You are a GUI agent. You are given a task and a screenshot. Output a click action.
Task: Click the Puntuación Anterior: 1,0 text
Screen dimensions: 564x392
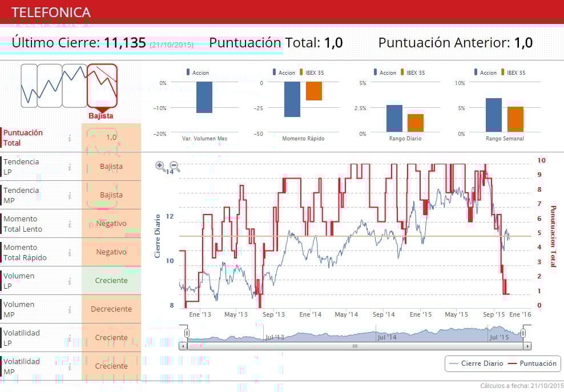[x=456, y=42]
